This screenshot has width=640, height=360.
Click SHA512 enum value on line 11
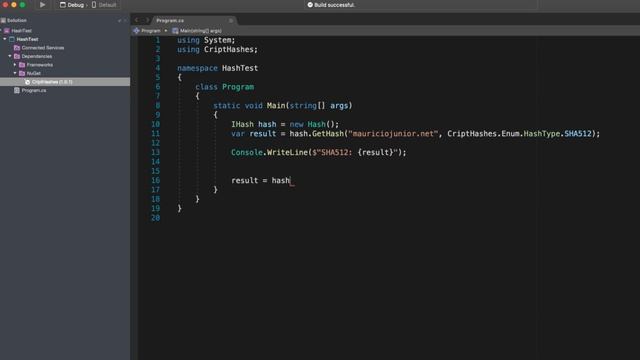click(578, 133)
